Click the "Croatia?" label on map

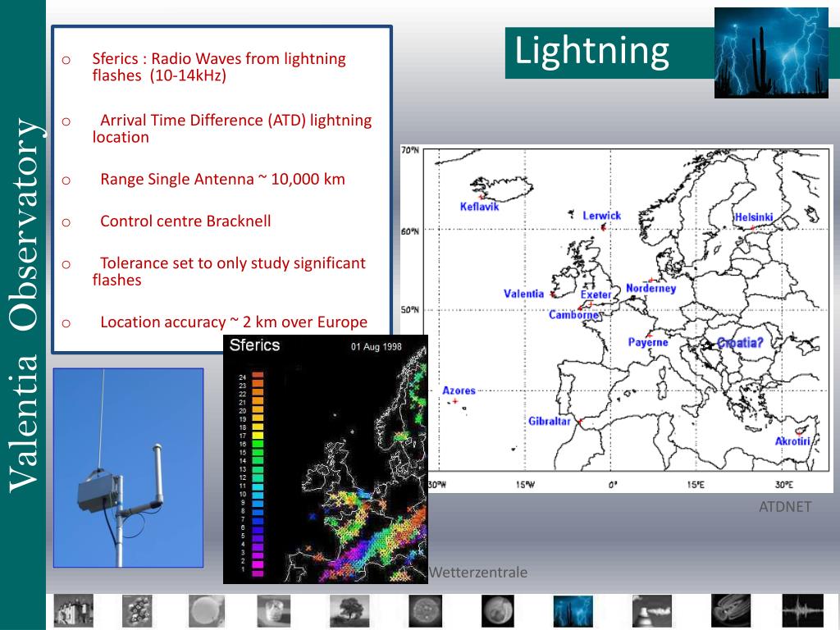coord(740,343)
